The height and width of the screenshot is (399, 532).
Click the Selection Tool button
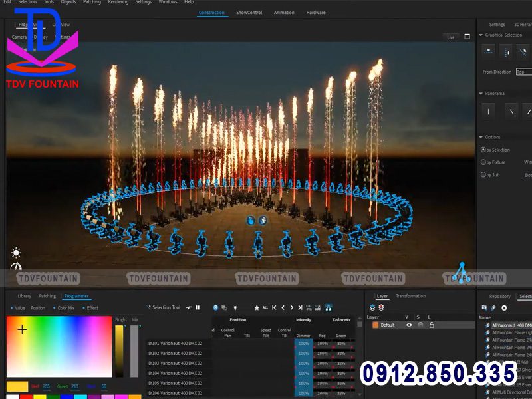pyautogui.click(x=164, y=307)
